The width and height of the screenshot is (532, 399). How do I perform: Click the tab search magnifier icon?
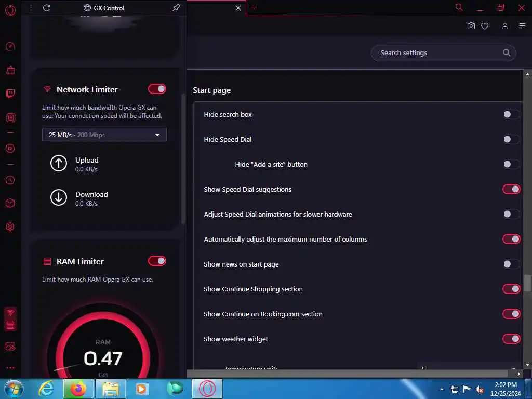(459, 7)
